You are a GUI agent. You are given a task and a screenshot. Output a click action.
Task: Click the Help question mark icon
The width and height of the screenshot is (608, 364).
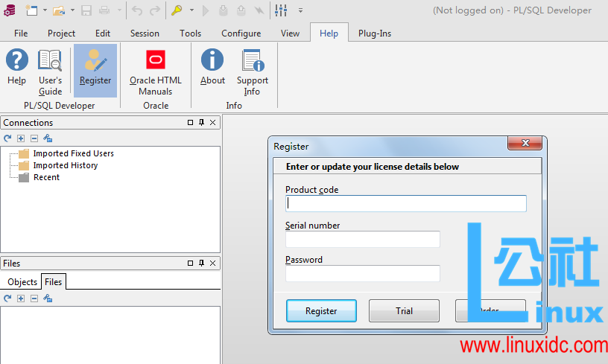point(16,62)
